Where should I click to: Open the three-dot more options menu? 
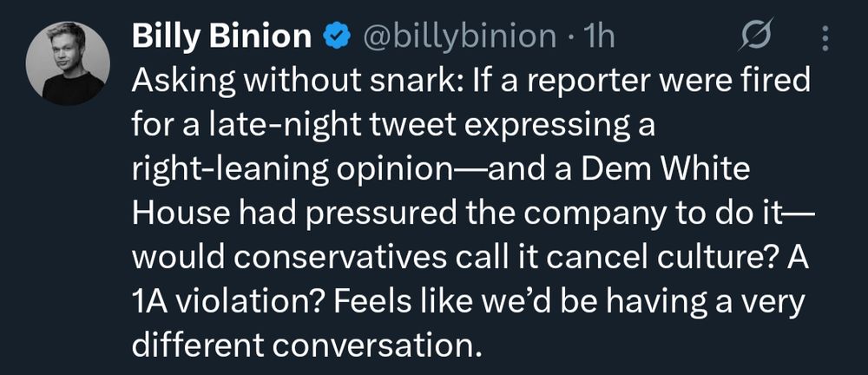[824, 36]
